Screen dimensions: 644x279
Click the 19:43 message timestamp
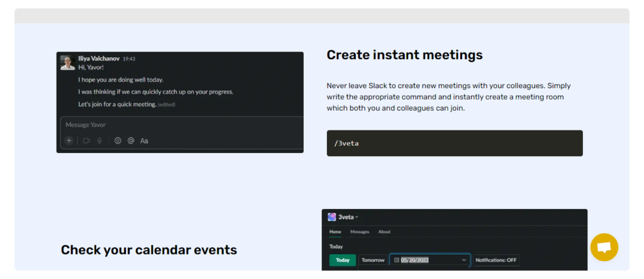click(129, 59)
